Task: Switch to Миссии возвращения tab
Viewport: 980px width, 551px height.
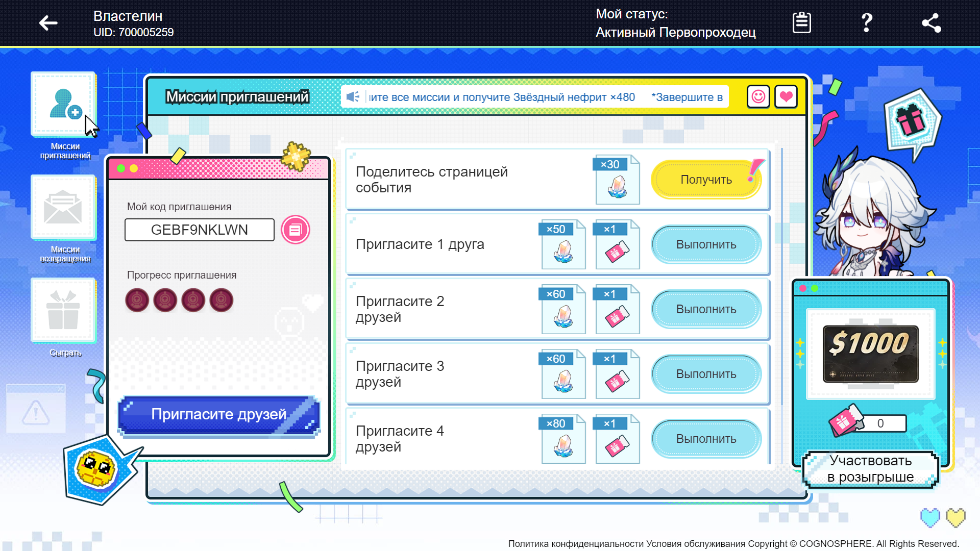Action: pos(64,208)
